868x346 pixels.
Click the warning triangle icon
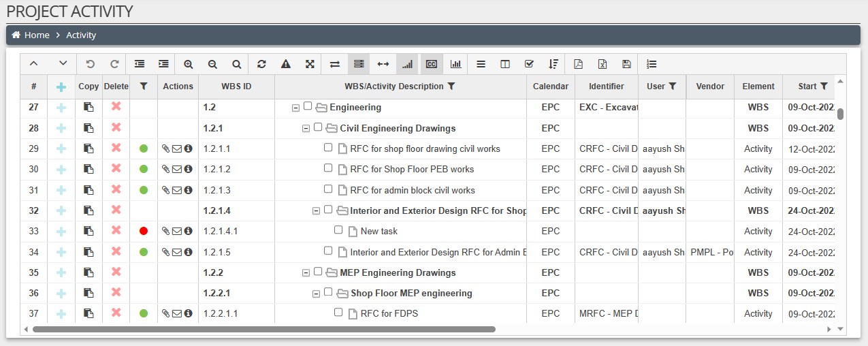tap(286, 64)
